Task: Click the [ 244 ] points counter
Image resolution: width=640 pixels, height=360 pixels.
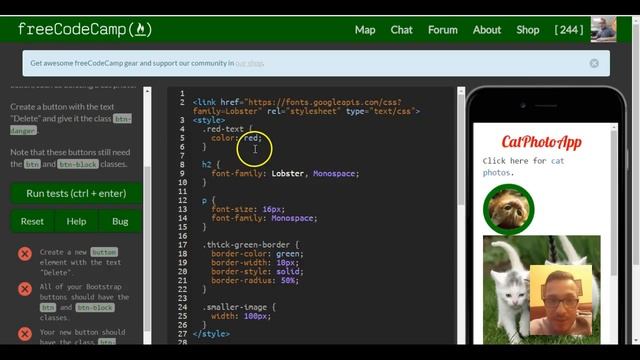Action: pos(569,30)
